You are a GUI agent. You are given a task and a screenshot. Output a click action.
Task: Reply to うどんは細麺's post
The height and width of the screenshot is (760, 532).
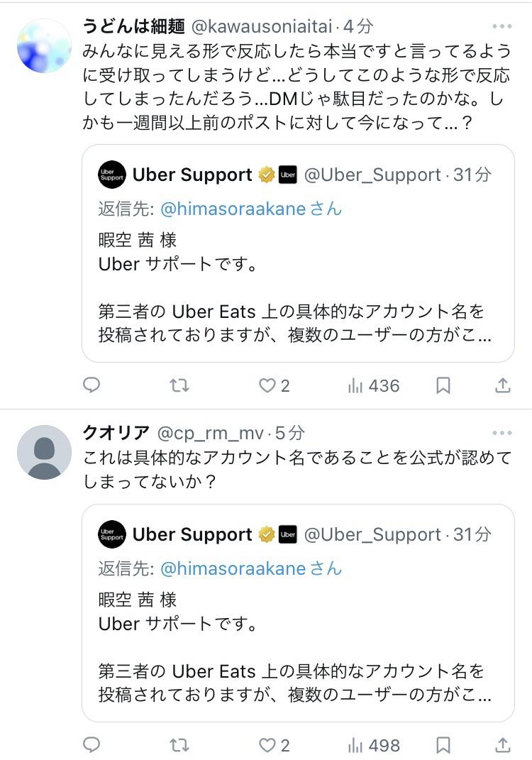click(92, 385)
